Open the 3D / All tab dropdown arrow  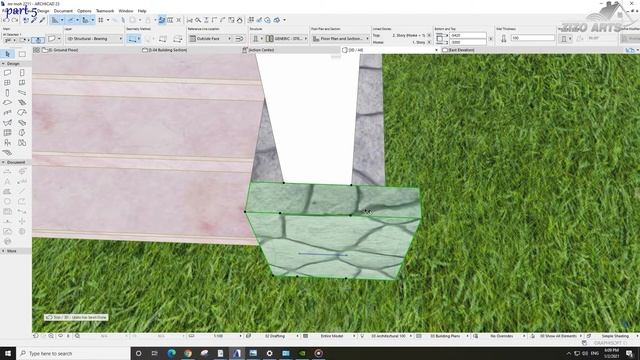point(436,50)
